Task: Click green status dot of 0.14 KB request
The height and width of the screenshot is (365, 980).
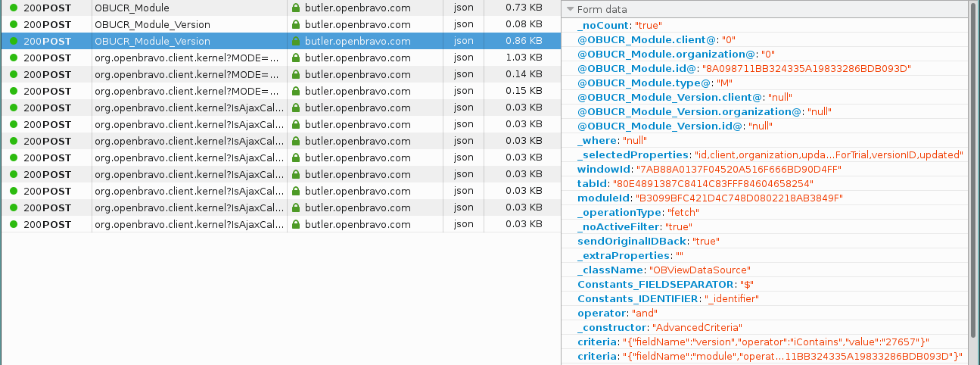Action: point(14,74)
